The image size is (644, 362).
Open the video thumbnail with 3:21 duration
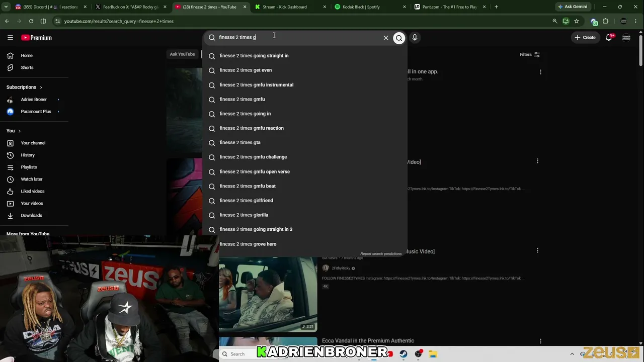pyautogui.click(x=268, y=295)
